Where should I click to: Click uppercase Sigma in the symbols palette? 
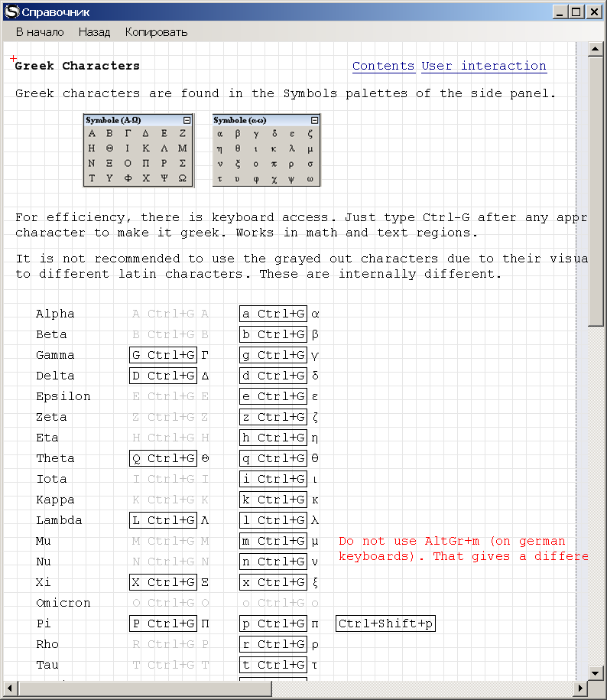[182, 164]
